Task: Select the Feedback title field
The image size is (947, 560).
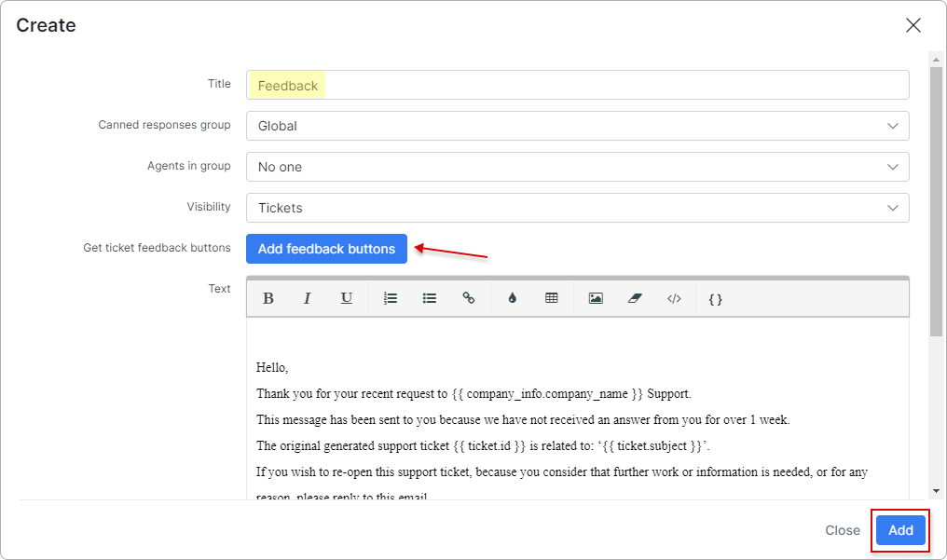Action: [x=577, y=85]
